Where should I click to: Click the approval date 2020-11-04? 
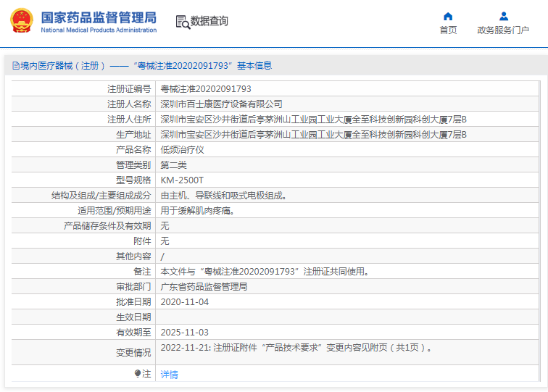(x=184, y=302)
